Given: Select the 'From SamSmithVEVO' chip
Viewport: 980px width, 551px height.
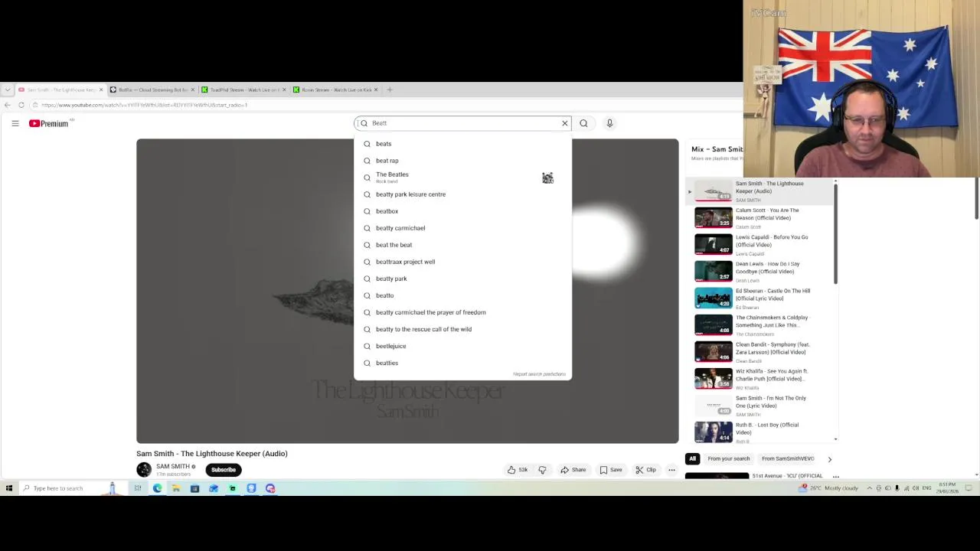Looking at the screenshot, I should 788,458.
